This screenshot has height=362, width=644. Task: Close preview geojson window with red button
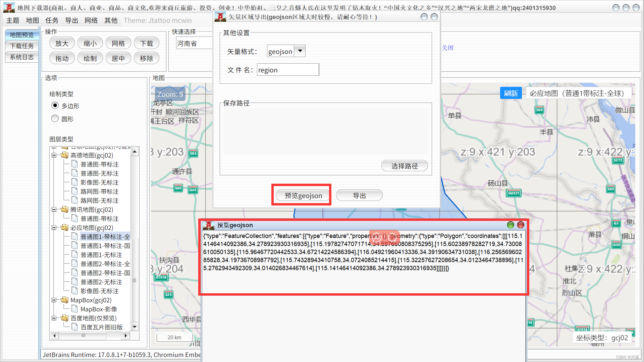(x=521, y=225)
